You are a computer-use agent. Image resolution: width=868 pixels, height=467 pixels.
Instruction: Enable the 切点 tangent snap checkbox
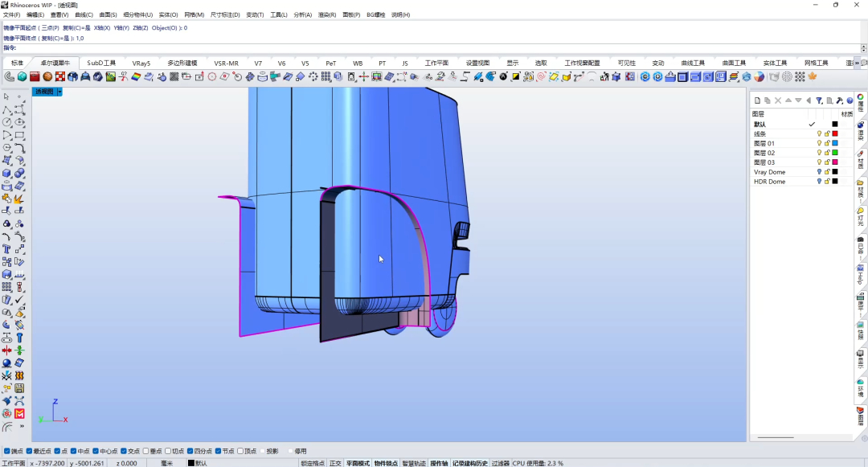point(168,451)
